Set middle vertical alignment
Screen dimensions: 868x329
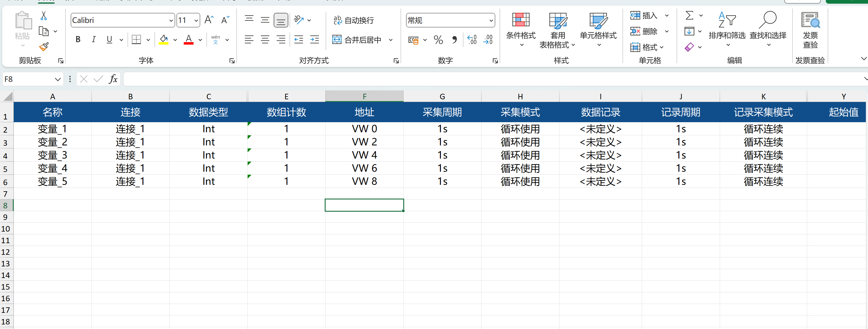265,20
